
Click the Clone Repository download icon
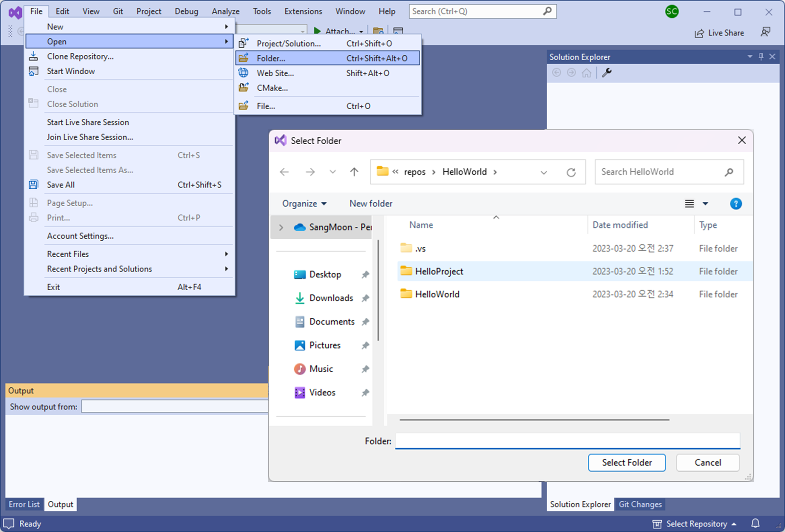pyautogui.click(x=34, y=56)
